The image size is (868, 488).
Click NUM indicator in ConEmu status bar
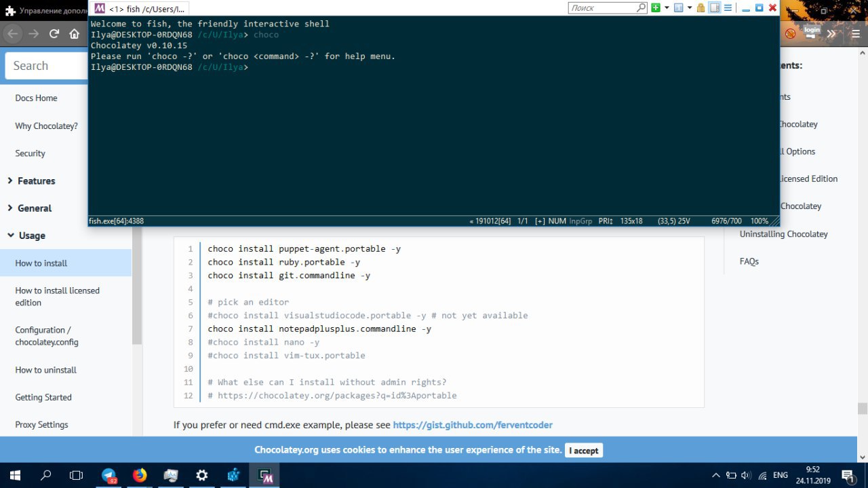[557, 221]
